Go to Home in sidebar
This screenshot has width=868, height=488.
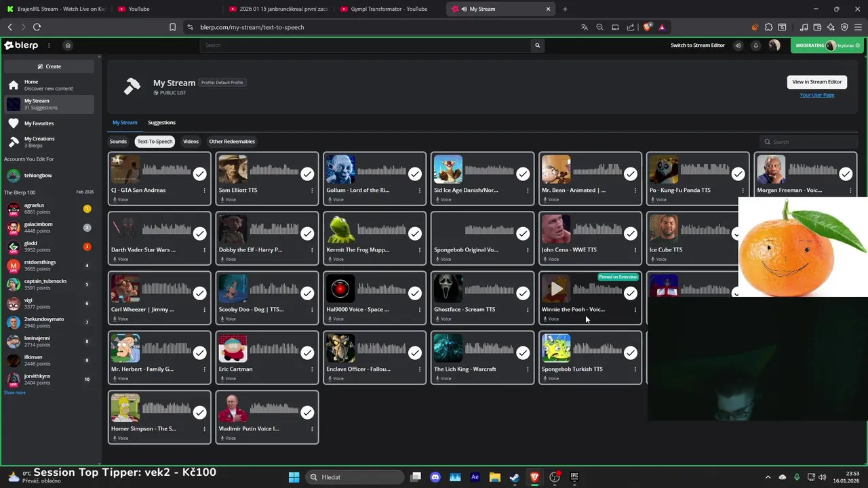point(49,85)
